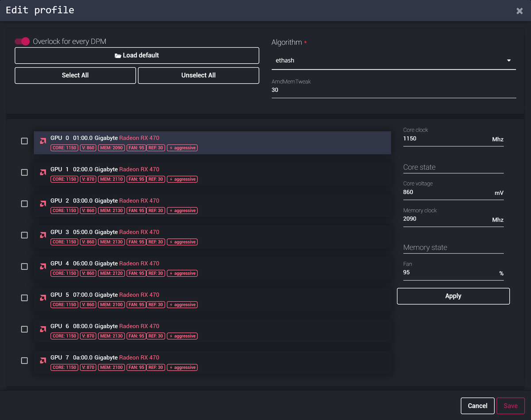Select the GPU 2 03:00.0 row title

[105, 201]
